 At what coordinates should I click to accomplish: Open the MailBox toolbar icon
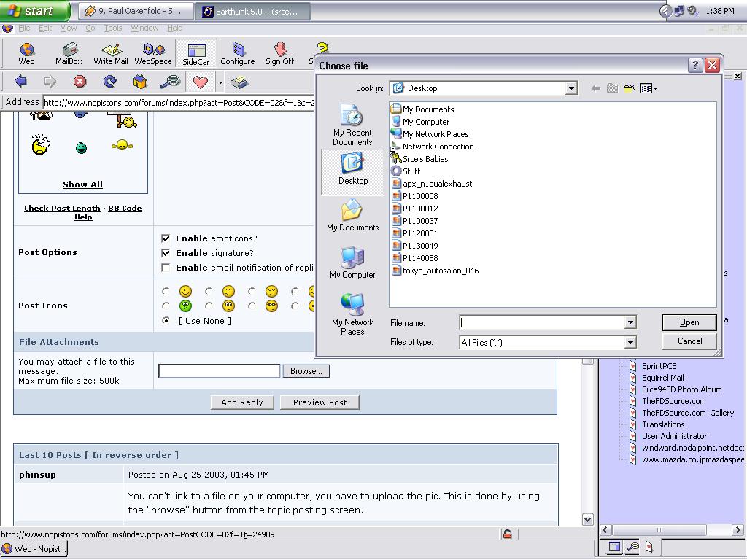(69, 53)
